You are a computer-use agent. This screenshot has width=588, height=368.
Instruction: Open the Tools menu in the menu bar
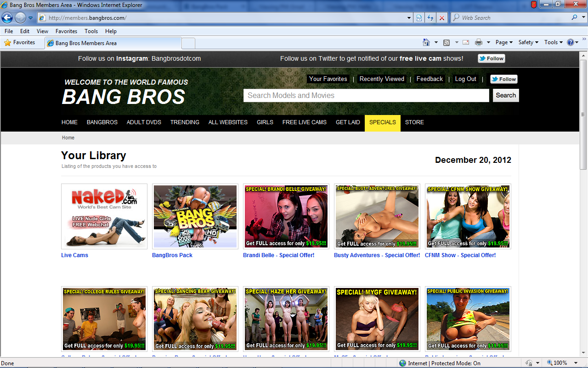click(91, 31)
